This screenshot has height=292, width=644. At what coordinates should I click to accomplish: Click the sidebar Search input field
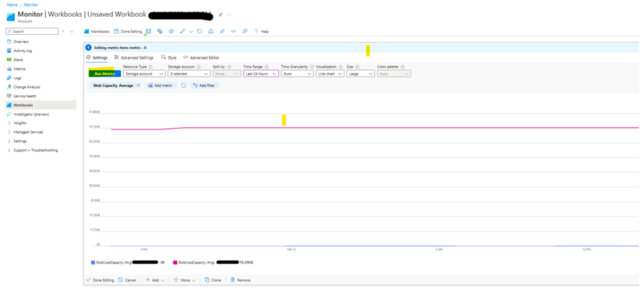(32, 31)
